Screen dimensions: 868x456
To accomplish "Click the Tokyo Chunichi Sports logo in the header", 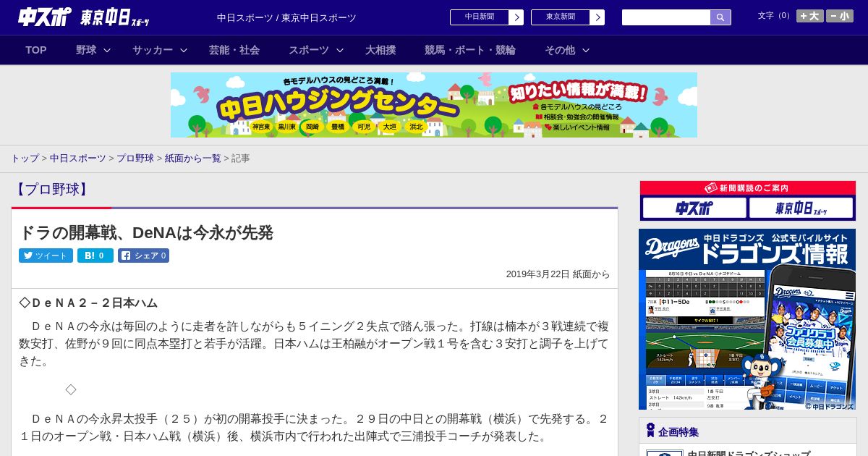I will tap(115, 17).
